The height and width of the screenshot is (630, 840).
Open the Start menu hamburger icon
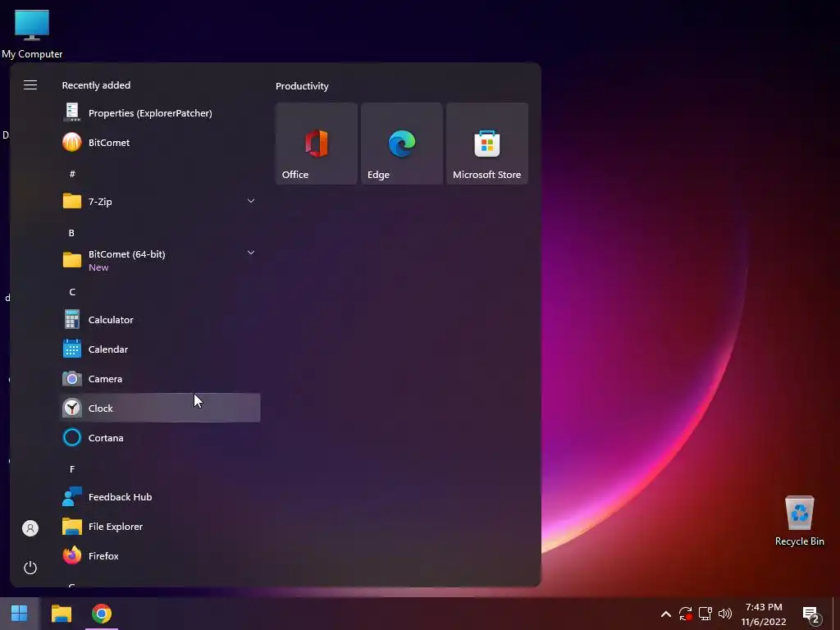point(30,85)
